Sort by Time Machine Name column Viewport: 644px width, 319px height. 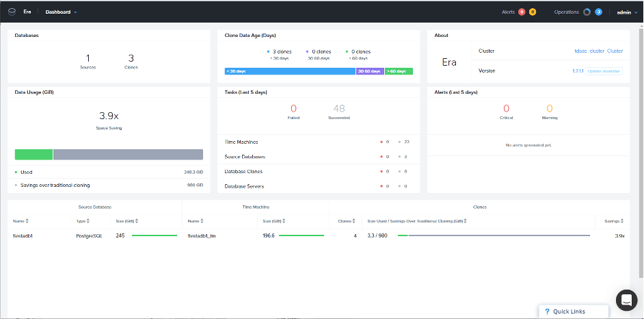[x=195, y=221]
